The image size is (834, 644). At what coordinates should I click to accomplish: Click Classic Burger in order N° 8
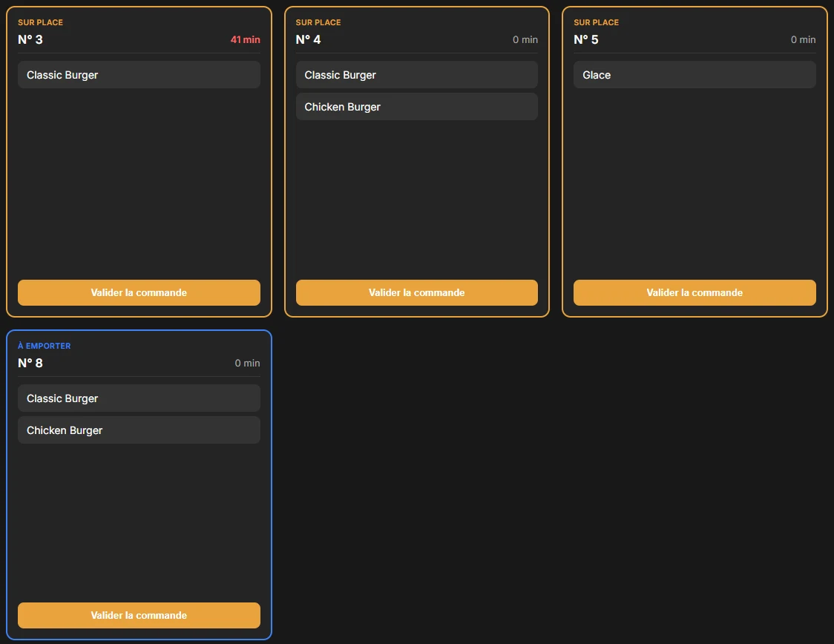(x=139, y=398)
